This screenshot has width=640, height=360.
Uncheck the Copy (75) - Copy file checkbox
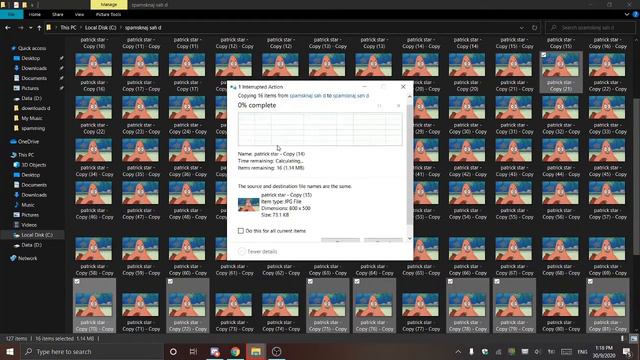tap(310, 282)
